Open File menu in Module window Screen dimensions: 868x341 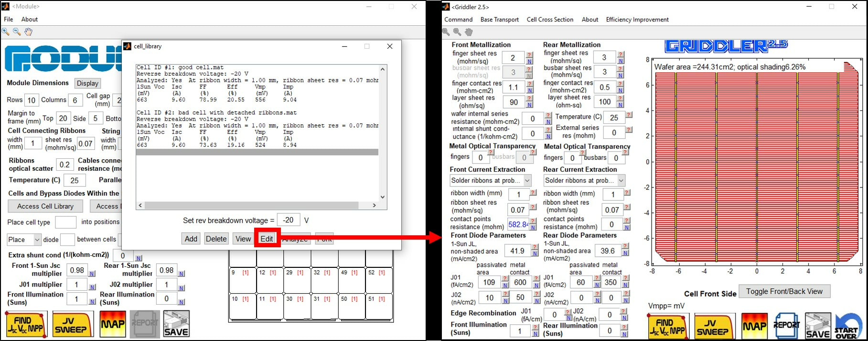[9, 19]
